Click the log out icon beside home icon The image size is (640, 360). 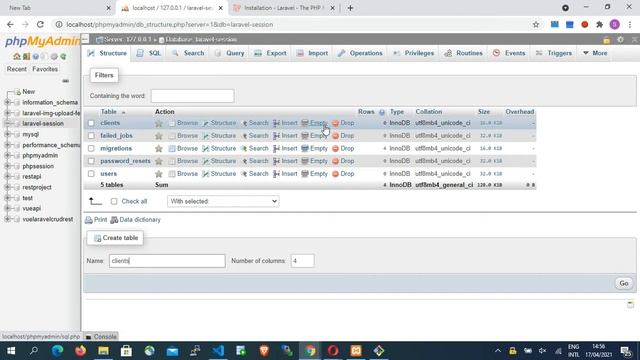tap(27, 56)
